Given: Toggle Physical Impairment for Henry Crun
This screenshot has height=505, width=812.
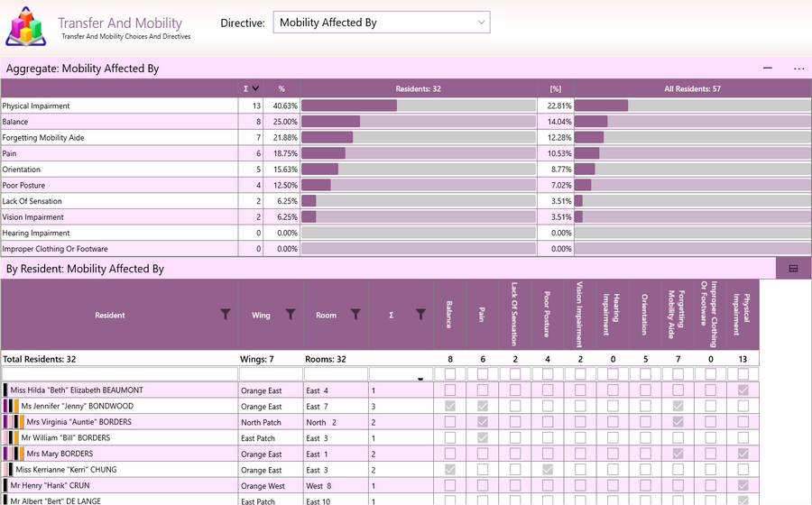Looking at the screenshot, I should click(743, 485).
